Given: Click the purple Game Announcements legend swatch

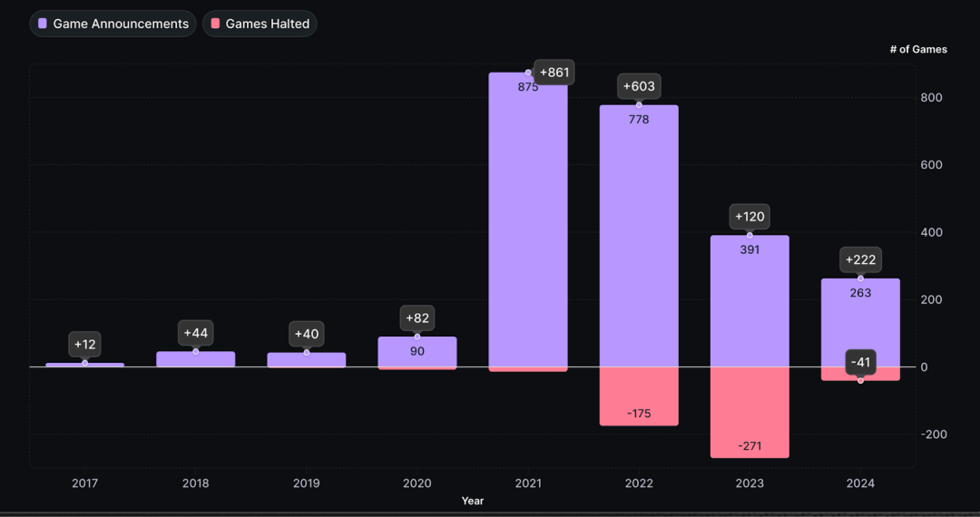Looking at the screenshot, I should (42, 24).
